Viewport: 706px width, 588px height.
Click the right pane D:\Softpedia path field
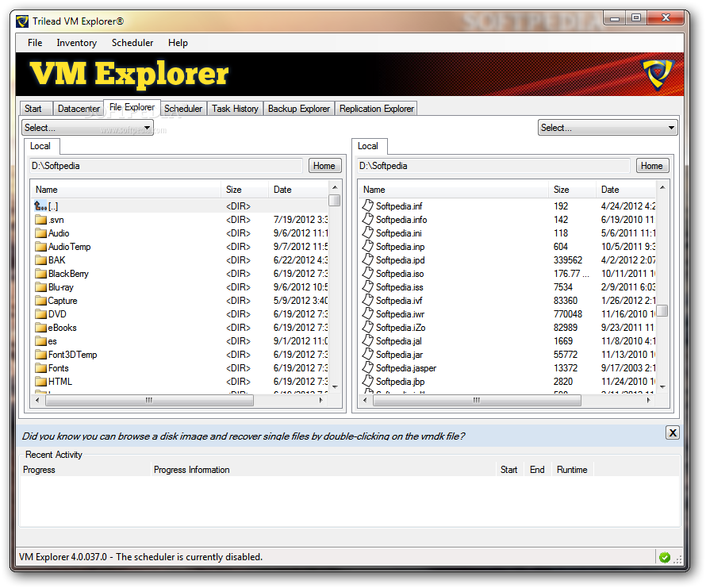pyautogui.click(x=494, y=166)
